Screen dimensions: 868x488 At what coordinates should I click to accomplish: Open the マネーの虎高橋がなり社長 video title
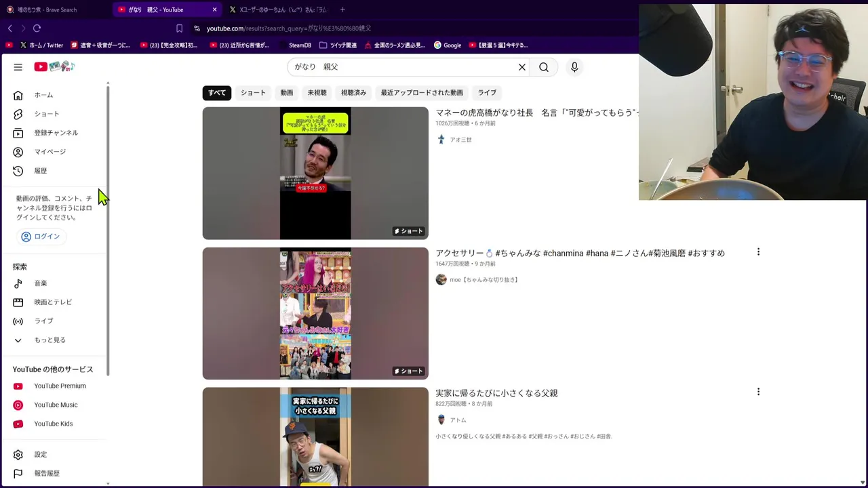coord(537,113)
